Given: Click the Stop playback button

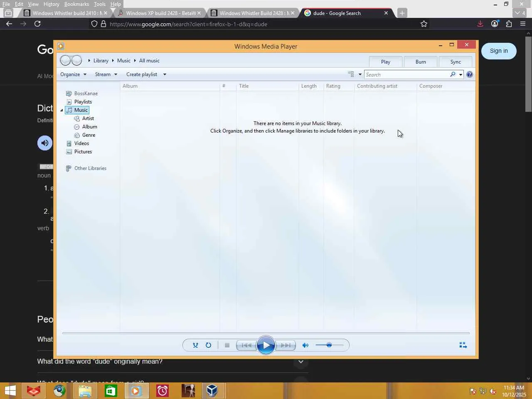Looking at the screenshot, I should pos(227,345).
